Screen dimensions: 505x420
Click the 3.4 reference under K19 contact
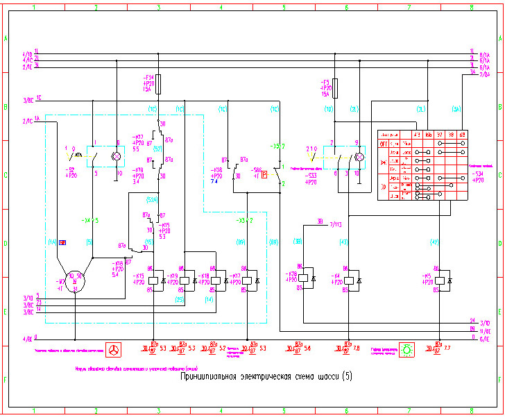click(x=136, y=182)
